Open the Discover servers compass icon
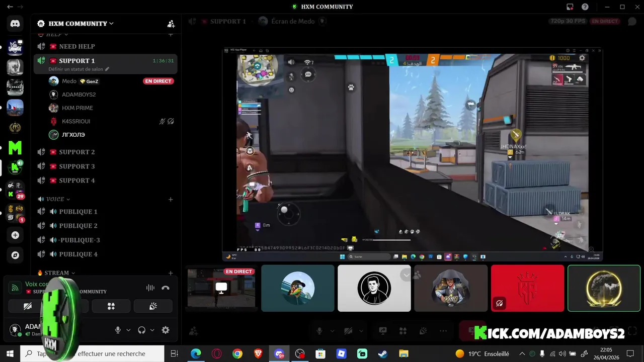 [x=15, y=255]
